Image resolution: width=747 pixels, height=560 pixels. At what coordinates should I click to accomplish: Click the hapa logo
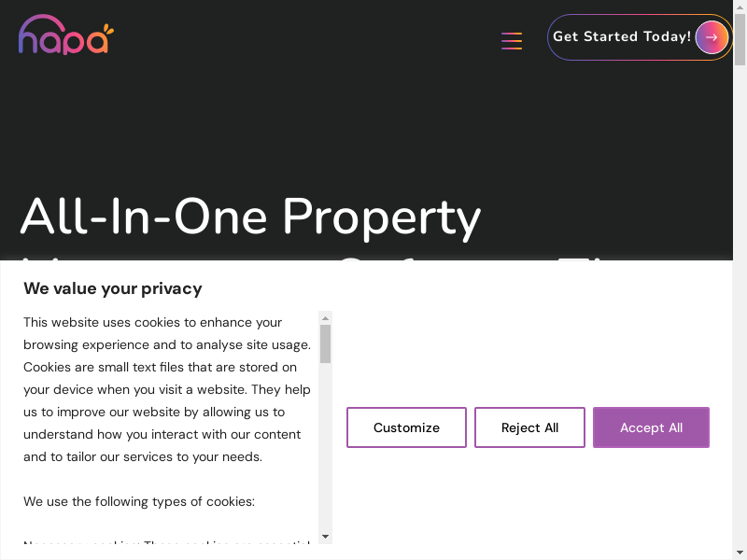tap(65, 35)
